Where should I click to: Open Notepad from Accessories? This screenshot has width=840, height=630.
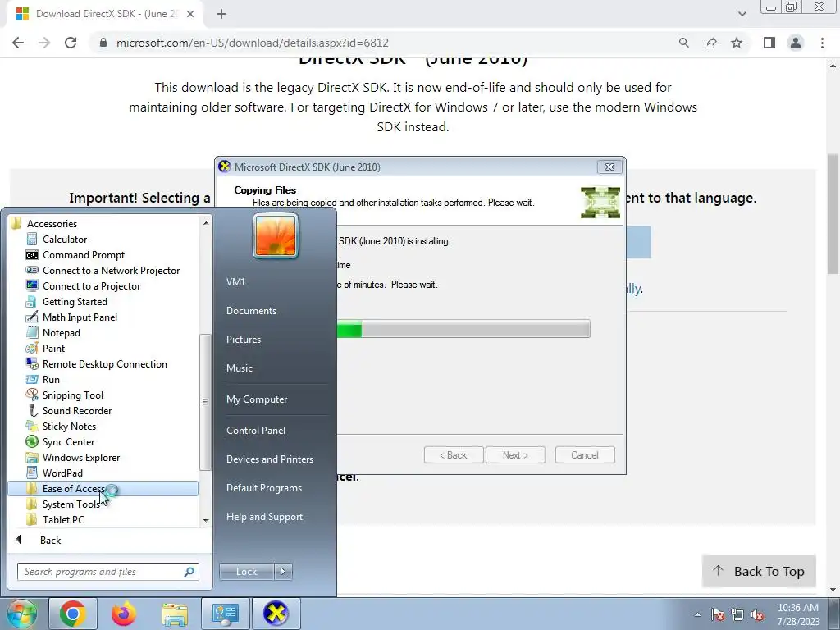pyautogui.click(x=61, y=333)
